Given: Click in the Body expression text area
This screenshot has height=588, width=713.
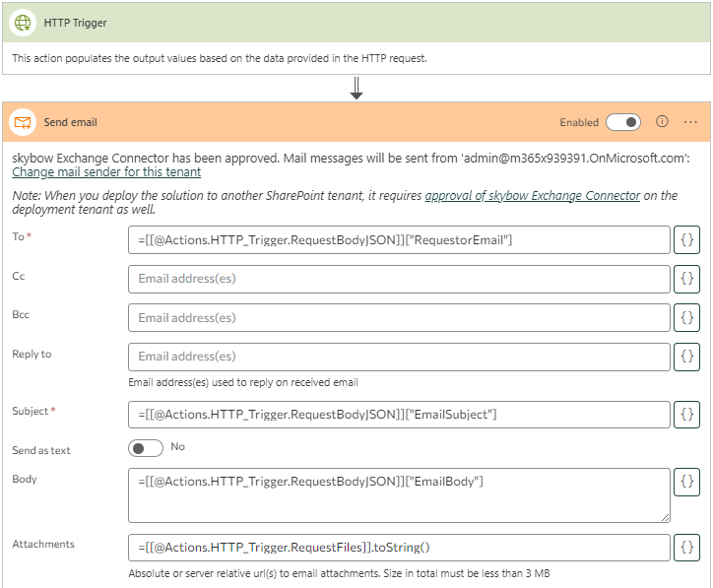Looking at the screenshot, I should 399,494.
